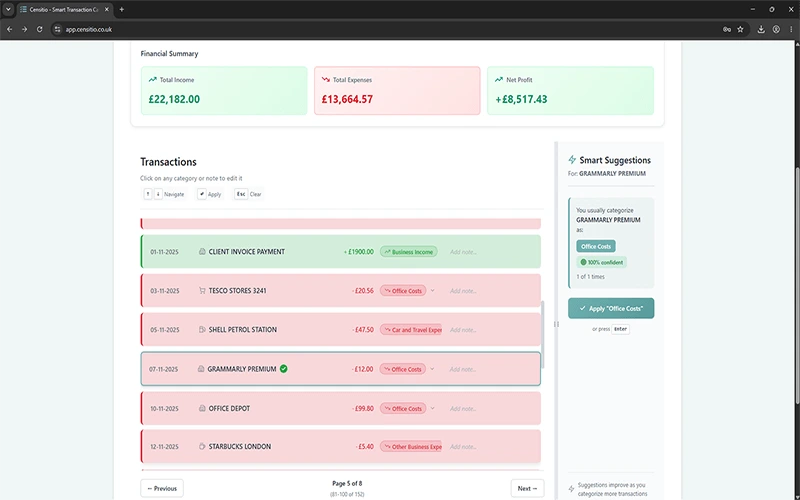
Task: Click the green verified check beside GRAMMARLY PREMIUM
Action: pos(284,369)
